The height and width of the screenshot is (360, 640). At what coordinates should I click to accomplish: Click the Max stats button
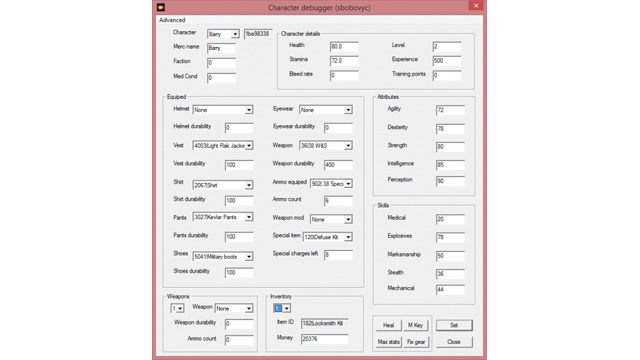coord(389,342)
